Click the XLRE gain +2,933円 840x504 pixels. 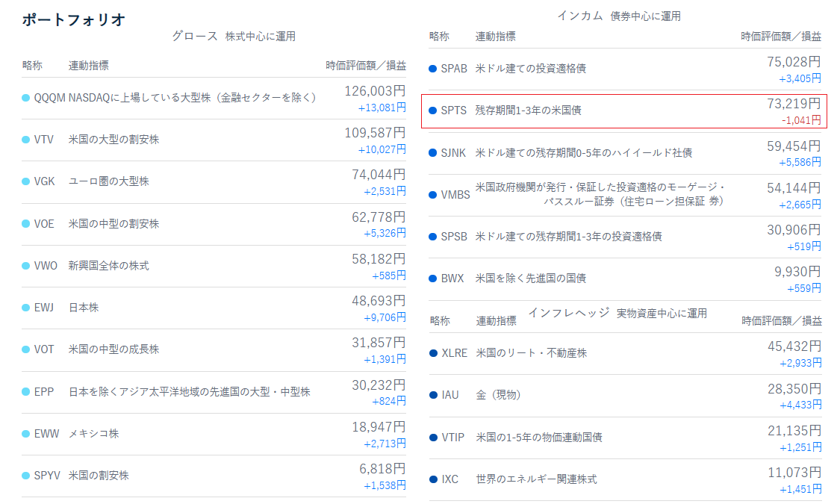click(x=800, y=363)
